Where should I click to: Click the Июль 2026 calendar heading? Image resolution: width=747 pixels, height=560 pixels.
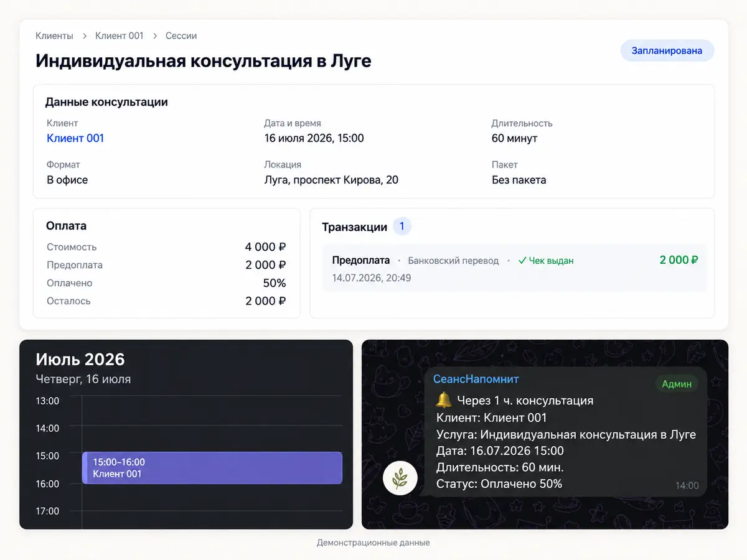(x=80, y=359)
